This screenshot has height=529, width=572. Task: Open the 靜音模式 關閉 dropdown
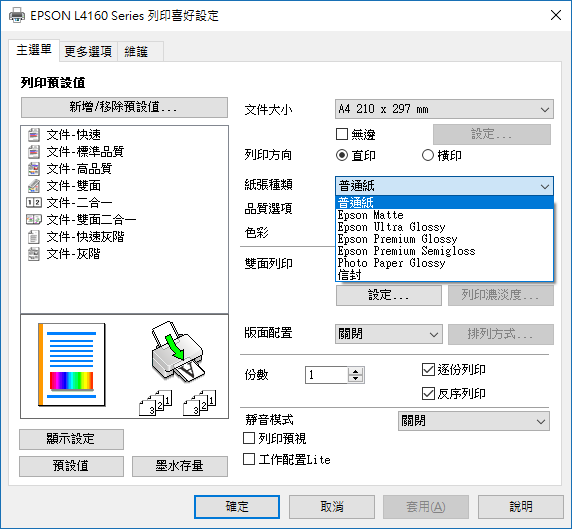474,421
